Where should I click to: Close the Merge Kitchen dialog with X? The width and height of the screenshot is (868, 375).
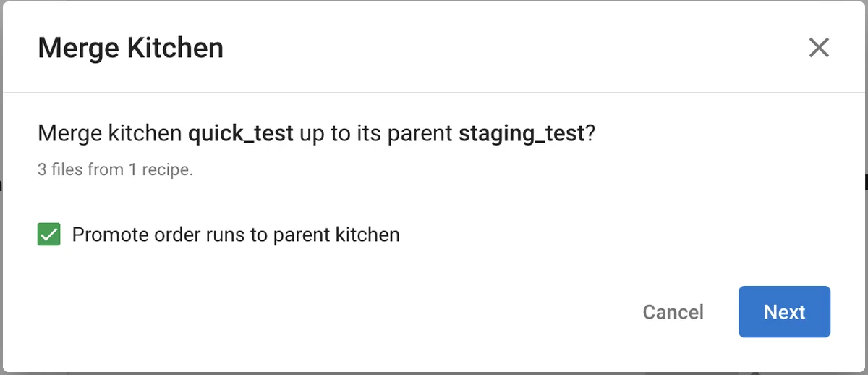click(x=818, y=49)
